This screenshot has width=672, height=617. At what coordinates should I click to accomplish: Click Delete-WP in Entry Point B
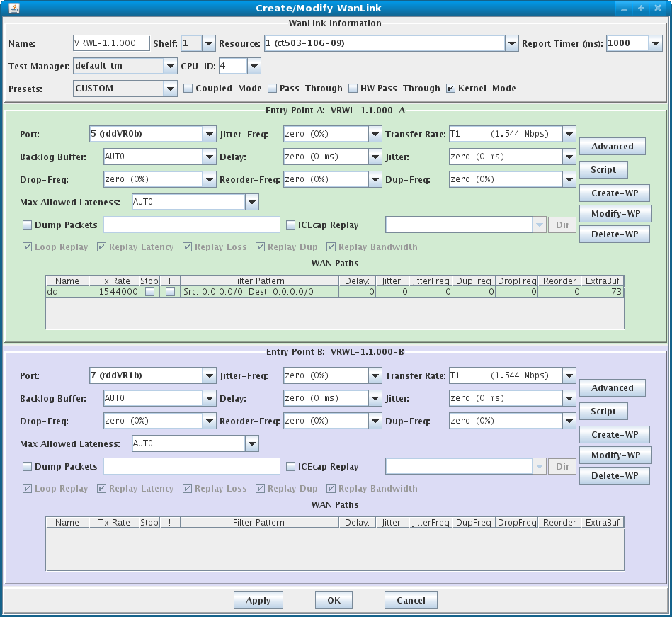[615, 475]
